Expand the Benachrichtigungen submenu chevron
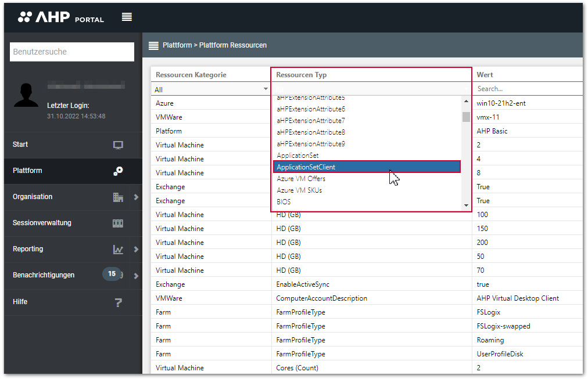Screen dimensions: 588x379 click(x=136, y=276)
